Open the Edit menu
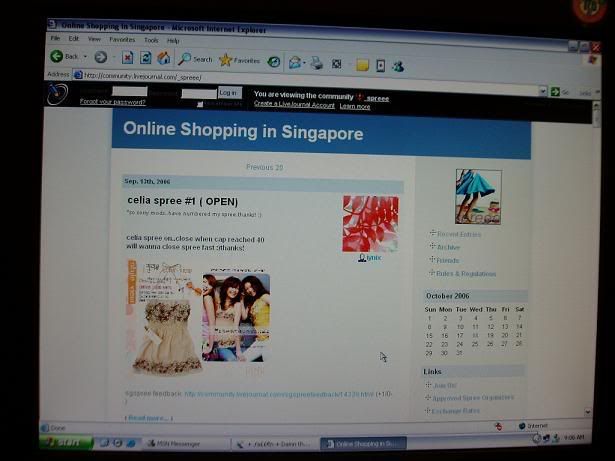The width and height of the screenshot is (615, 461). pos(74,38)
